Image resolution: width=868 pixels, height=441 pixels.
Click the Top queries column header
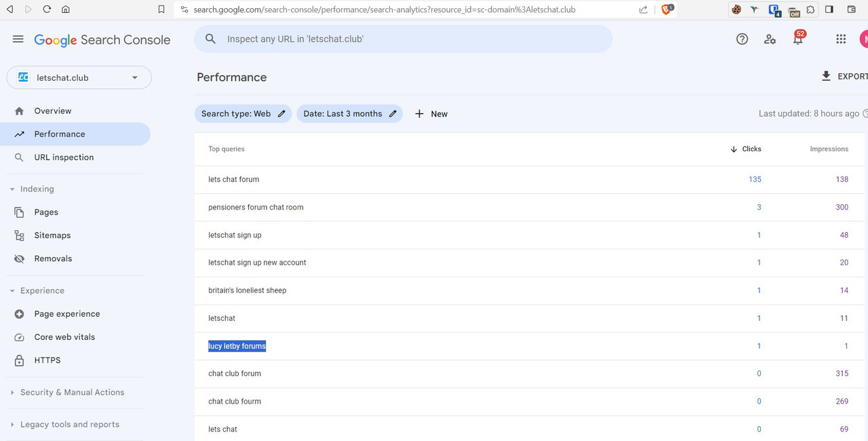(x=226, y=149)
